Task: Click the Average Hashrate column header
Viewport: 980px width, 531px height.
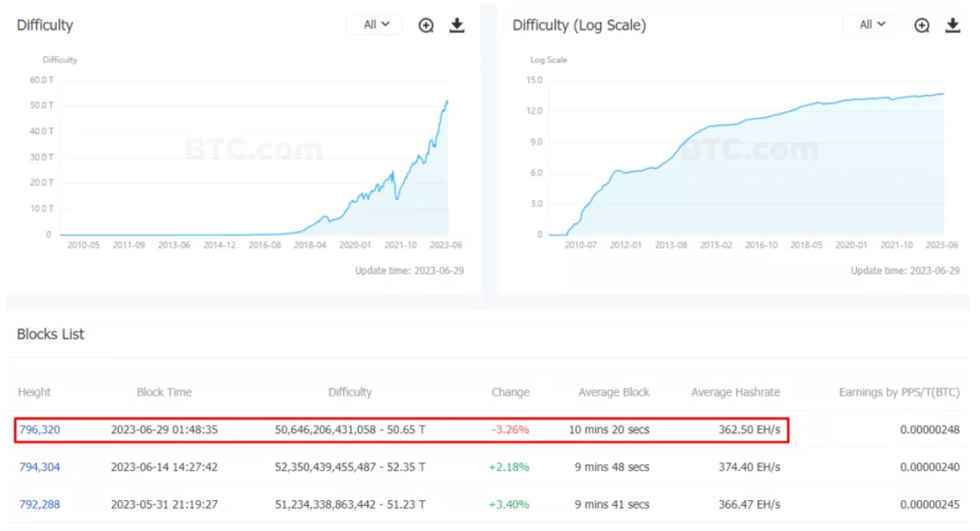Action: tap(736, 392)
